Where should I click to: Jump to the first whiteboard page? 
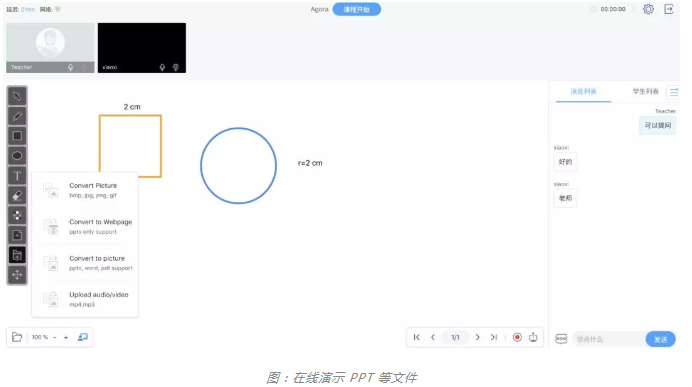point(417,338)
